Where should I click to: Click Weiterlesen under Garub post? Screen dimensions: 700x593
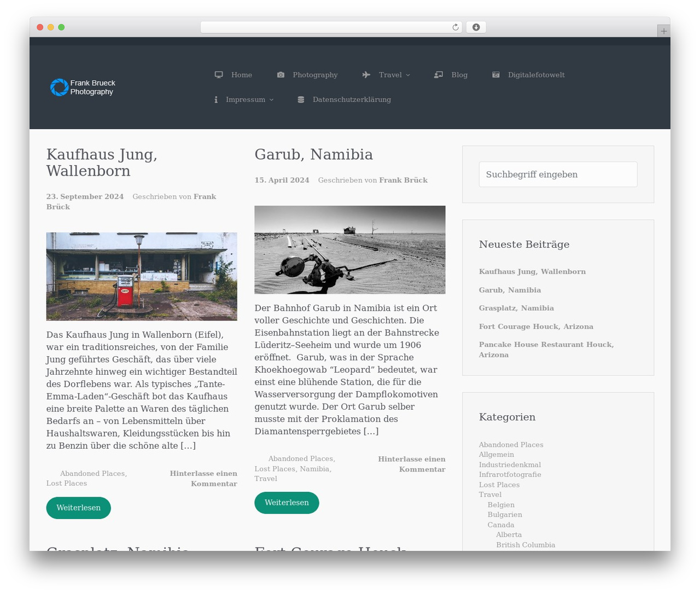[287, 503]
